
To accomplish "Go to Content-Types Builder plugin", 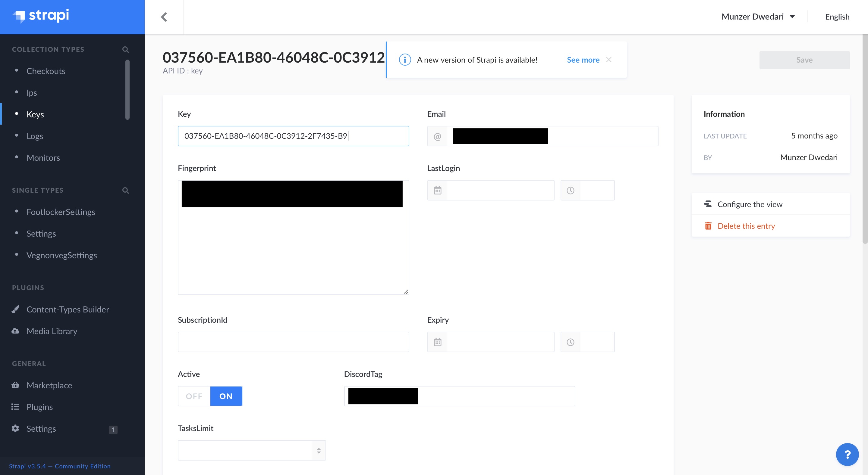I will pyautogui.click(x=68, y=309).
